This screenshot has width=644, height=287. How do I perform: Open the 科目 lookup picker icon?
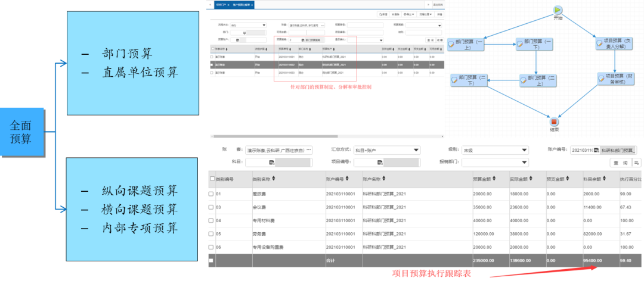point(271,163)
